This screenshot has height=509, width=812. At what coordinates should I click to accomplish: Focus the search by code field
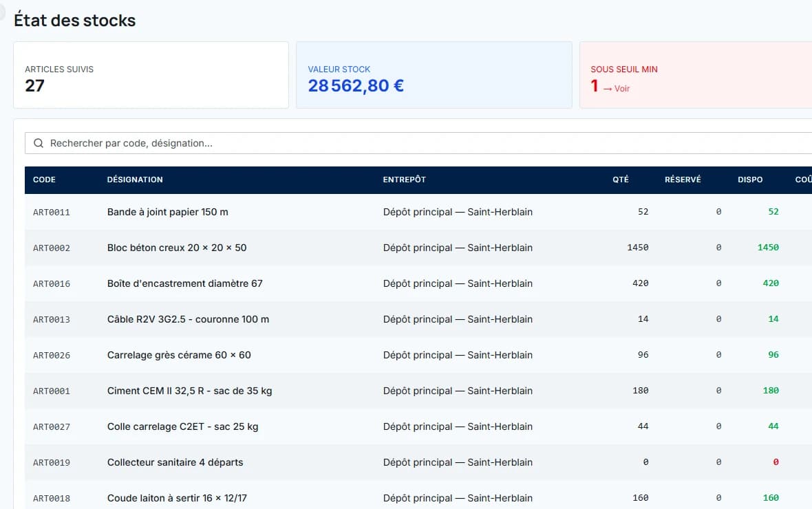point(418,144)
